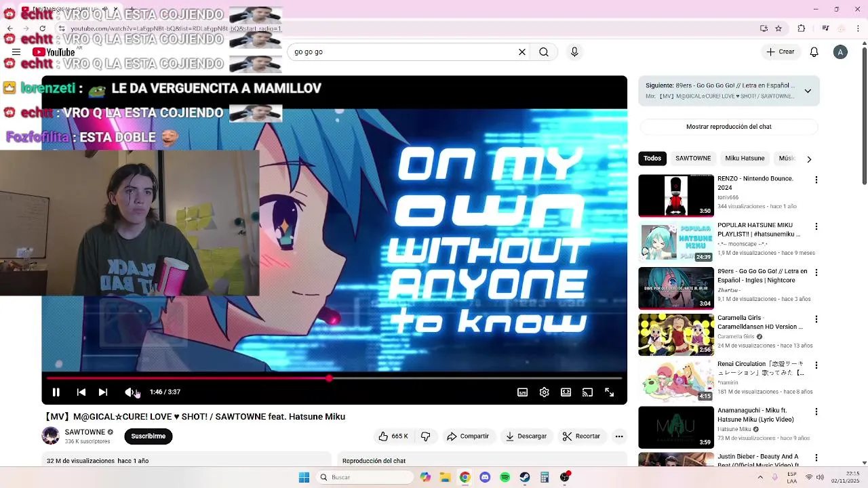This screenshot has height=488, width=868.
Task: Mute the video volume
Action: 130,392
